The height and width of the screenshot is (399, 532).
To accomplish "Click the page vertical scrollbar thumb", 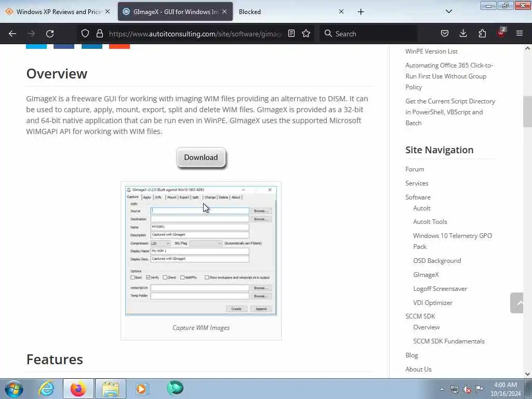I will [x=527, y=112].
